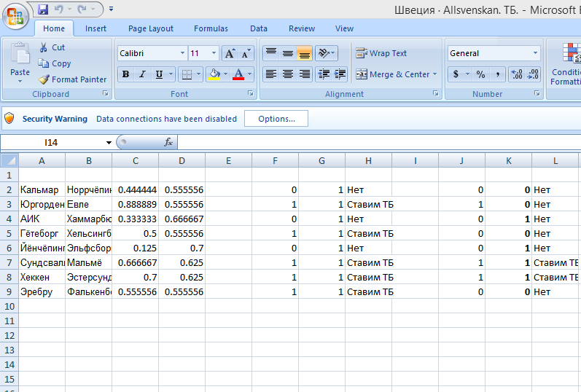Image resolution: width=581 pixels, height=392 pixels.
Task: Open fill color palette arrow
Action: tap(226, 74)
